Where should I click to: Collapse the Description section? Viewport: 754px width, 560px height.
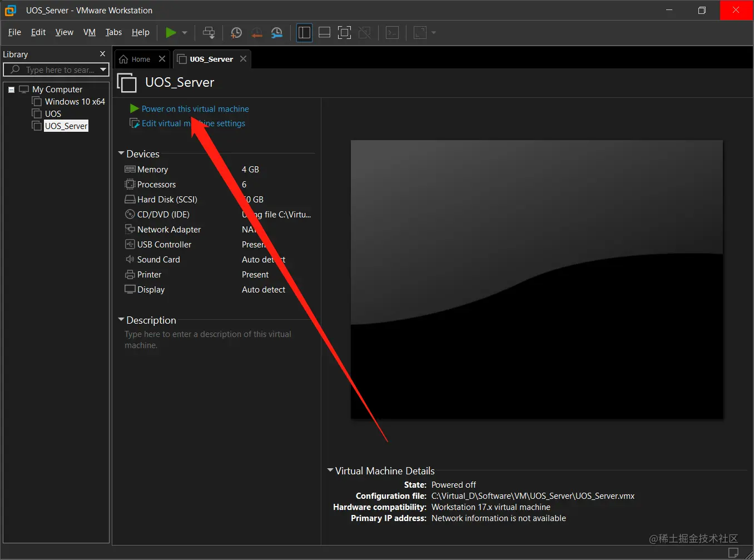(x=121, y=319)
